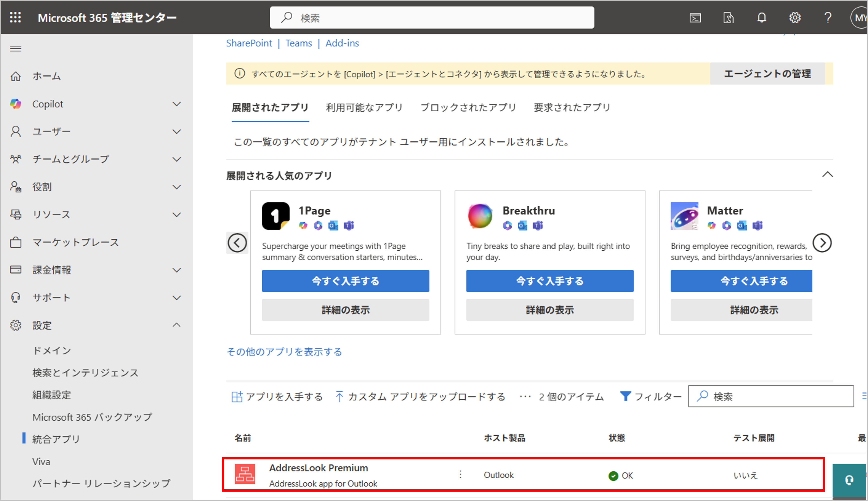Open the filter (フィルター) control
The image size is (868, 501).
[650, 397]
